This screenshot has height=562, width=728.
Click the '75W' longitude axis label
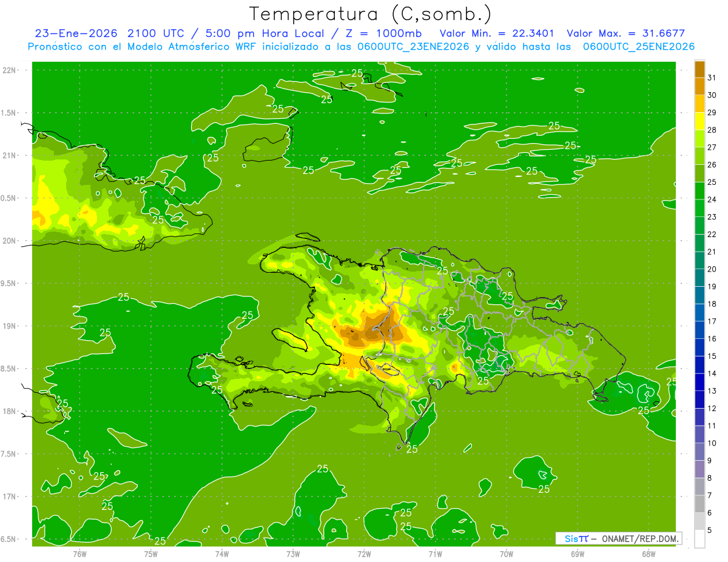[x=151, y=554]
